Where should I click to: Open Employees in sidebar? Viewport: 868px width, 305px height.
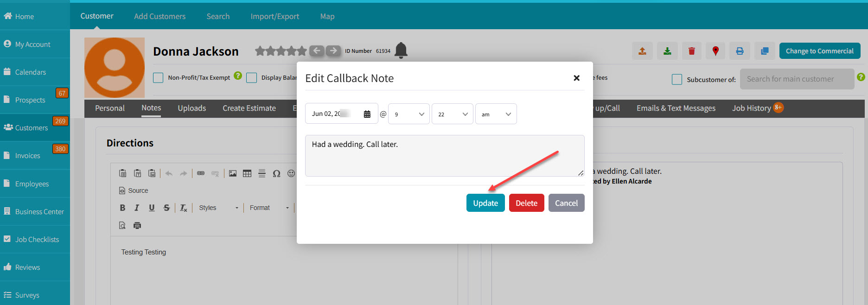tap(32, 184)
